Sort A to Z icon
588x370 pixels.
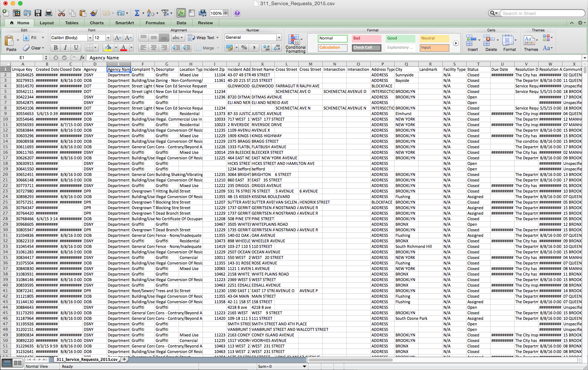tap(150, 13)
